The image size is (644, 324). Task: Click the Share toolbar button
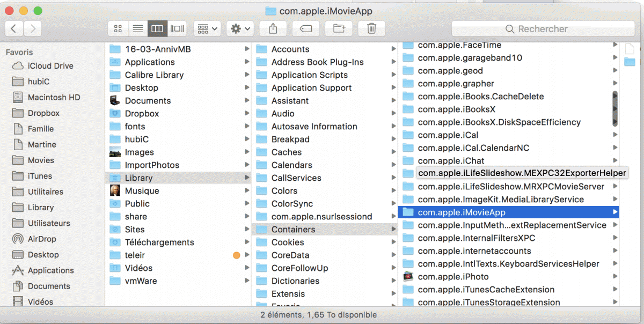point(273,28)
